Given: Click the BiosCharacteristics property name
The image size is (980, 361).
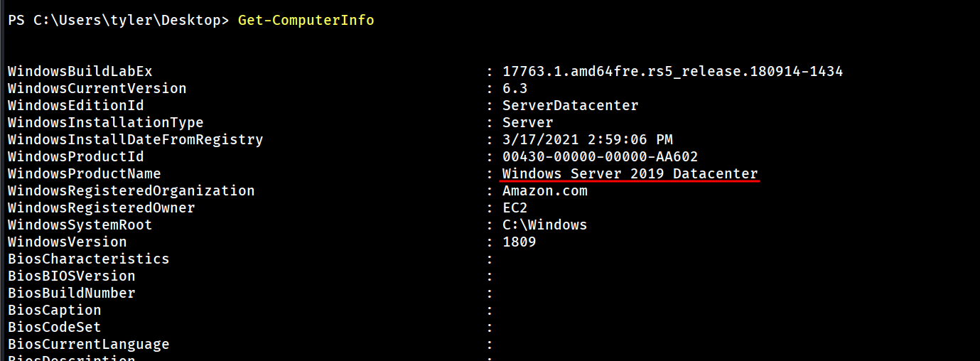Looking at the screenshot, I should 88,259.
